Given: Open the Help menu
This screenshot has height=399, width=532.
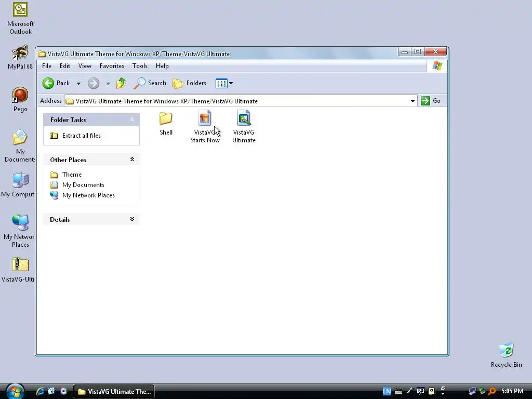Looking at the screenshot, I should (162, 66).
